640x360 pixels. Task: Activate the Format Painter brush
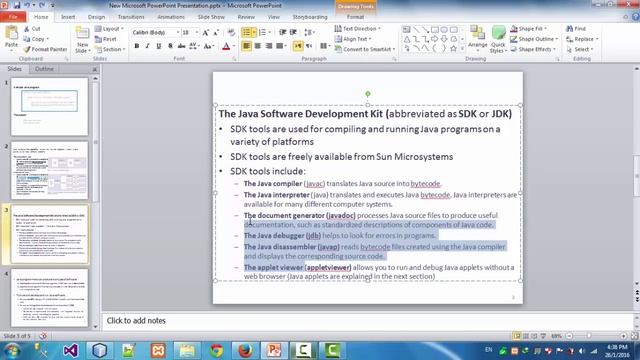click(x=45, y=49)
